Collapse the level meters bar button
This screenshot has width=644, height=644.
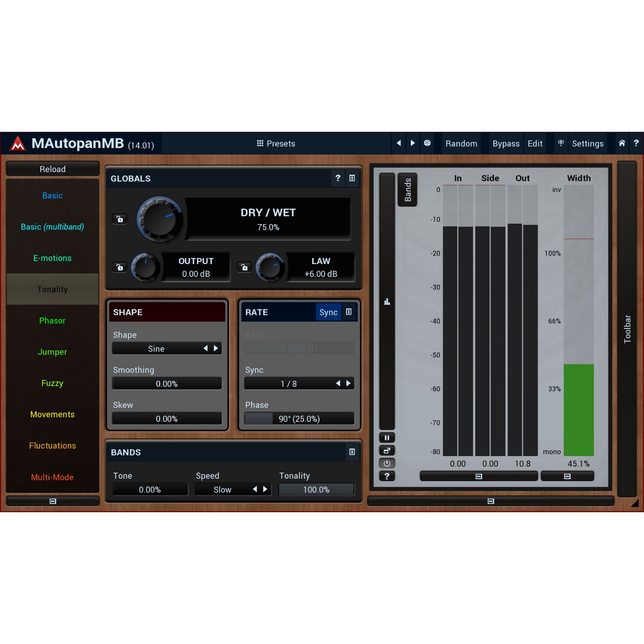pyautogui.click(x=479, y=476)
